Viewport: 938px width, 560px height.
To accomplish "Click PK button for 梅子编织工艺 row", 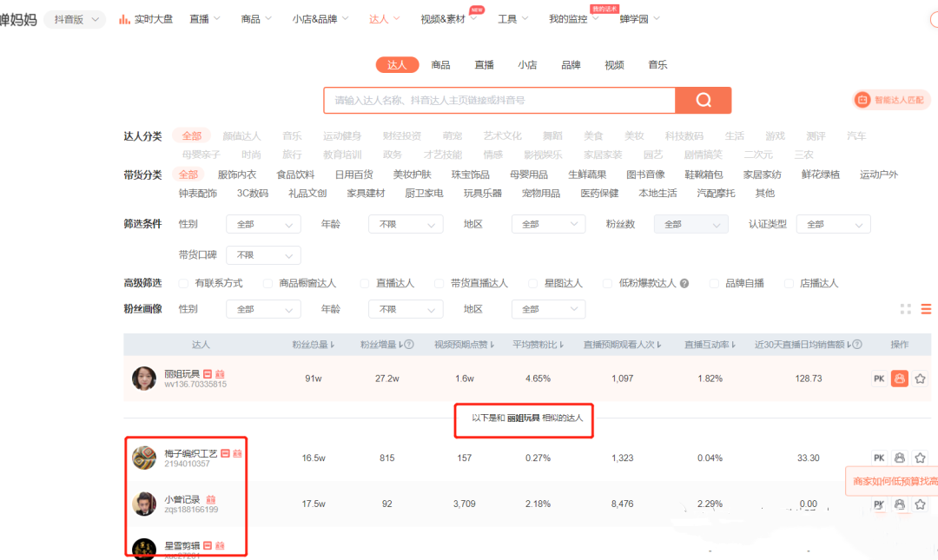I will click(879, 458).
